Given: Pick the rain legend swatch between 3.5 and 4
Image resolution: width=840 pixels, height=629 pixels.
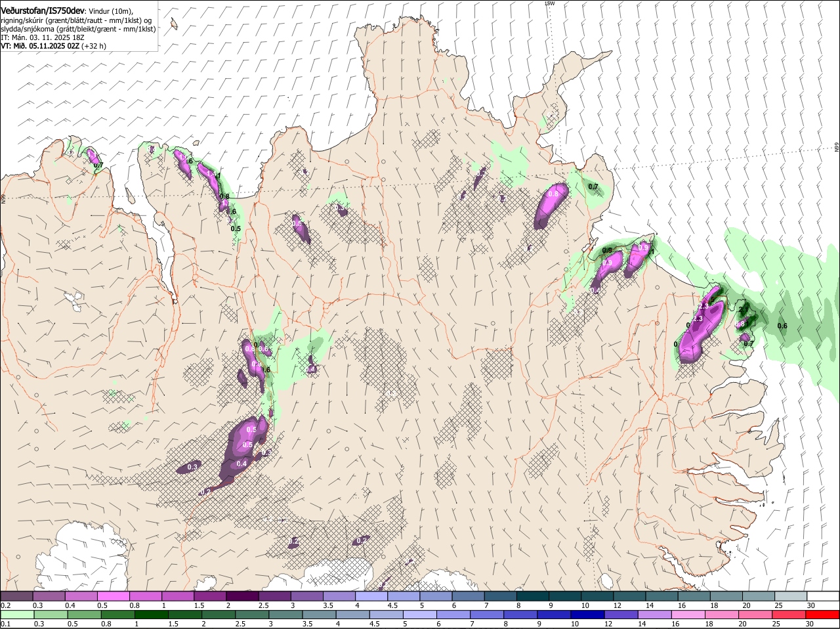Looking at the screenshot, I should [x=320, y=614].
